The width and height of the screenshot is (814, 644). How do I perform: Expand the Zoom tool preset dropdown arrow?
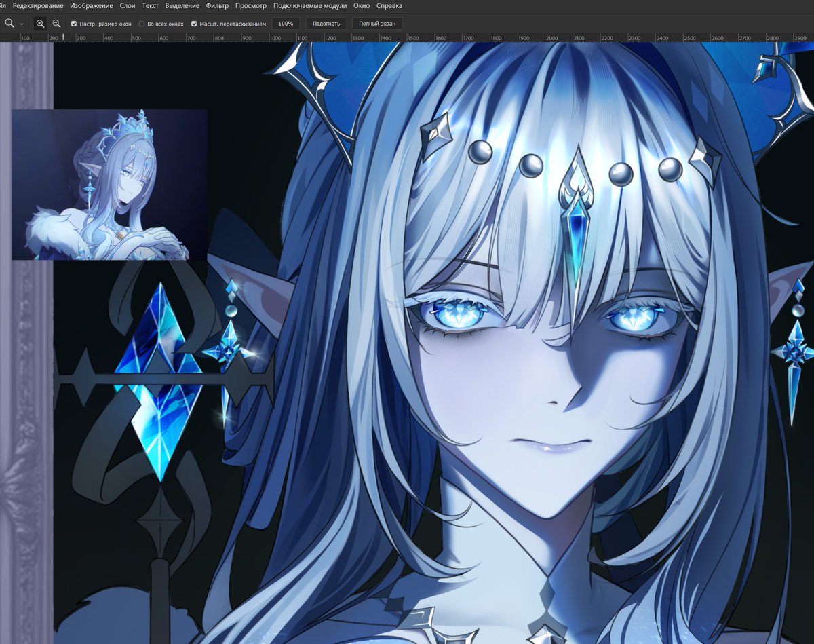[x=22, y=24]
